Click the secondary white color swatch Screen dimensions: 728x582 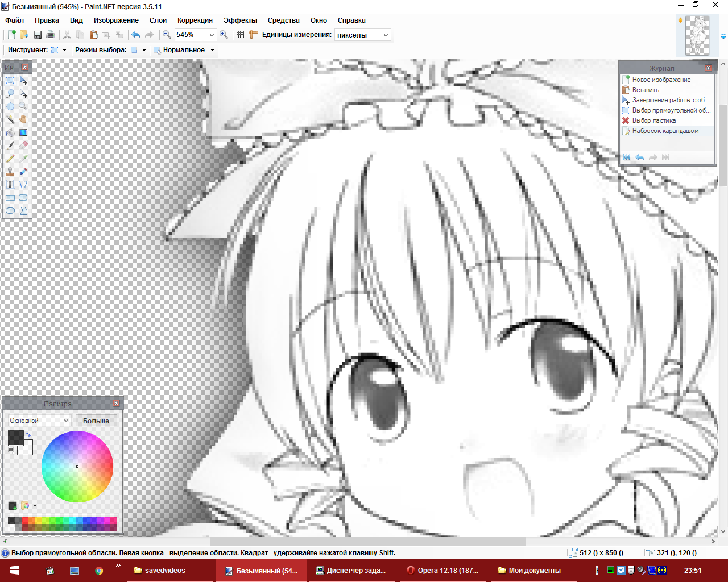pos(27,449)
